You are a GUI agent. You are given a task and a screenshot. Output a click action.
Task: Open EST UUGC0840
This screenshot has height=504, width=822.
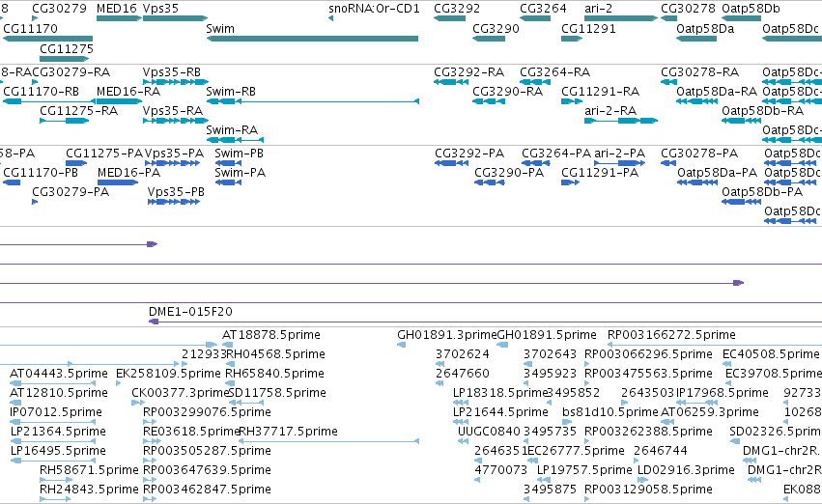coord(463,441)
